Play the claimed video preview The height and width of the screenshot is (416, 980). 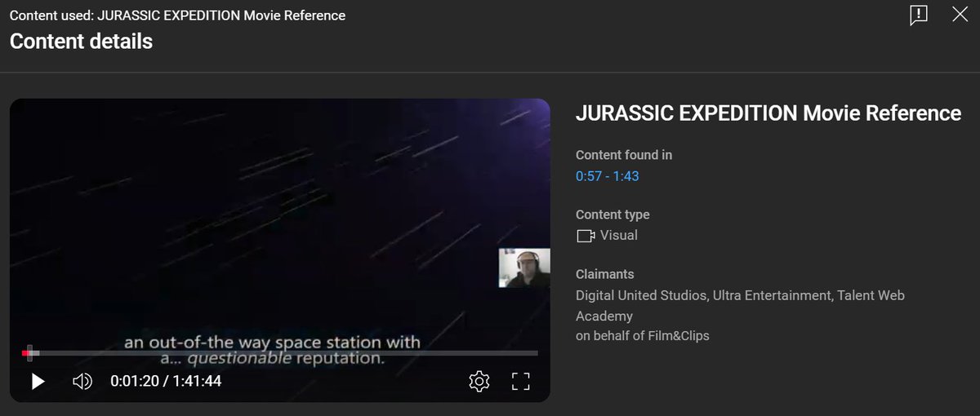pyautogui.click(x=38, y=381)
